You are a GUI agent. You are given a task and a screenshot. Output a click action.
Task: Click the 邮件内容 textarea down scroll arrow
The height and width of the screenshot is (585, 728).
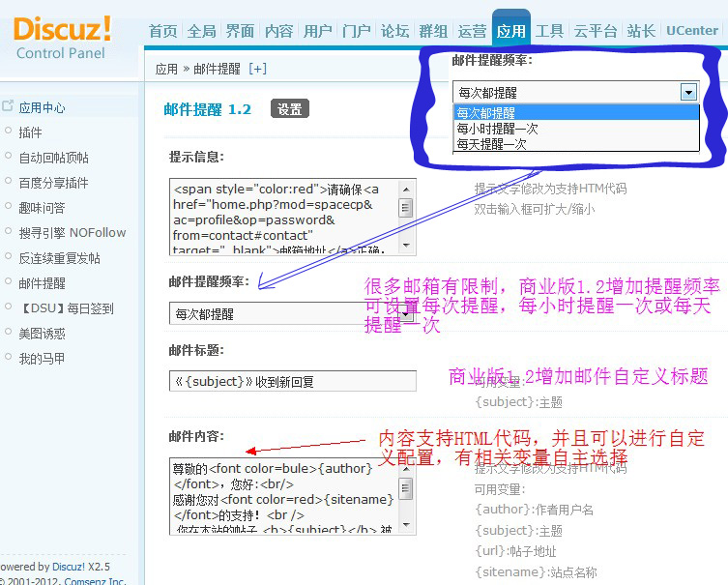point(406,525)
